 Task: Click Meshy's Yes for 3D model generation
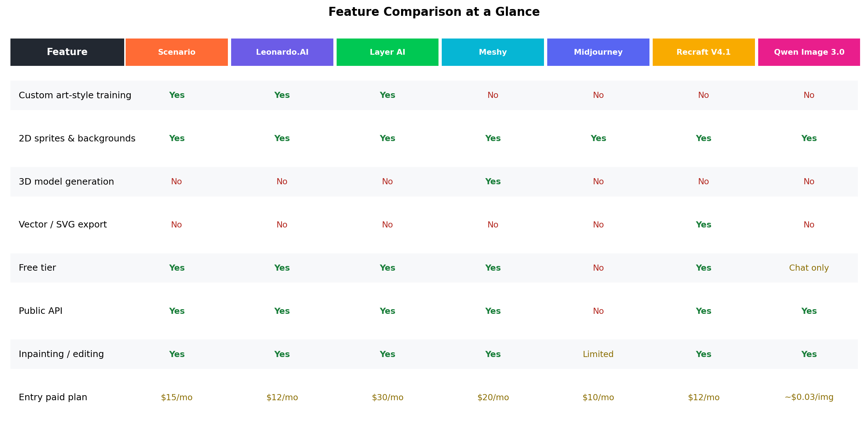493,182
